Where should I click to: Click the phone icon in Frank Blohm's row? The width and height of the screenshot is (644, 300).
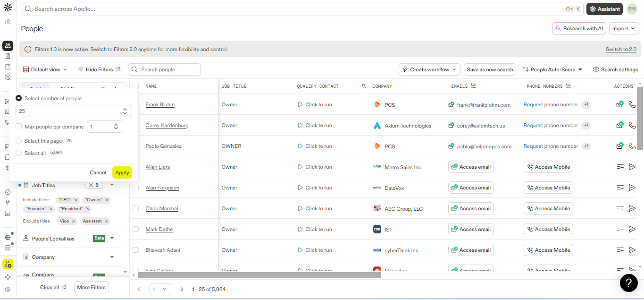tap(632, 104)
